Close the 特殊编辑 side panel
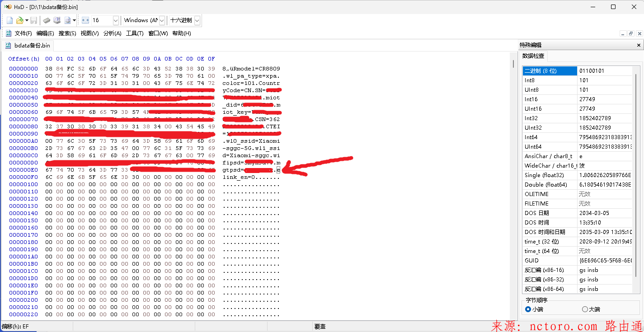 639,45
